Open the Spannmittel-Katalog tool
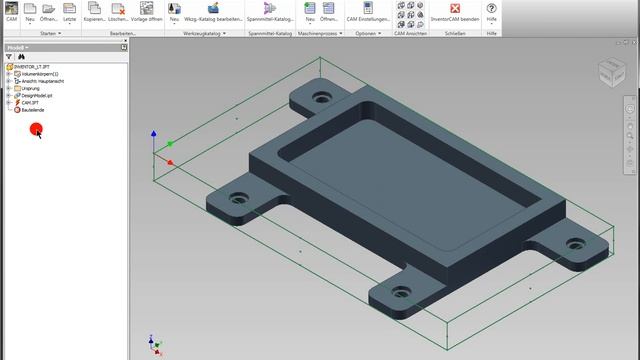This screenshot has width=640, height=360. pos(270,11)
